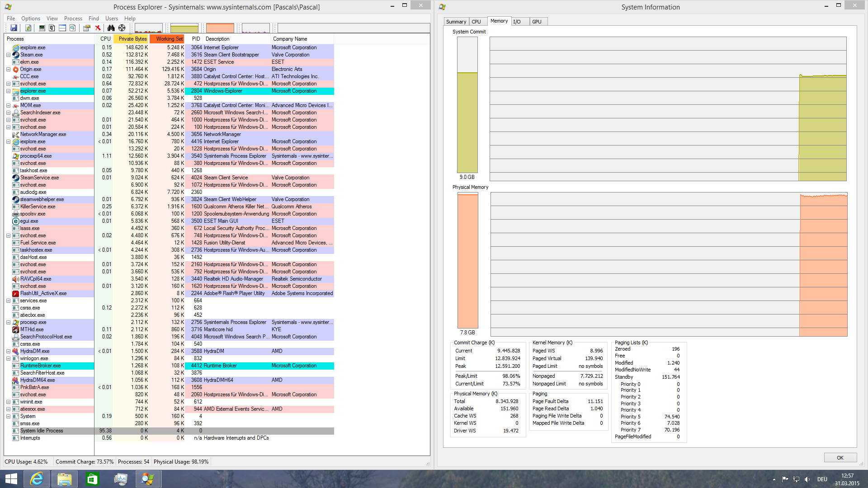The image size is (868, 488).
Task: Click the SearchIndexer.exe magnifier icon
Action: [16, 113]
